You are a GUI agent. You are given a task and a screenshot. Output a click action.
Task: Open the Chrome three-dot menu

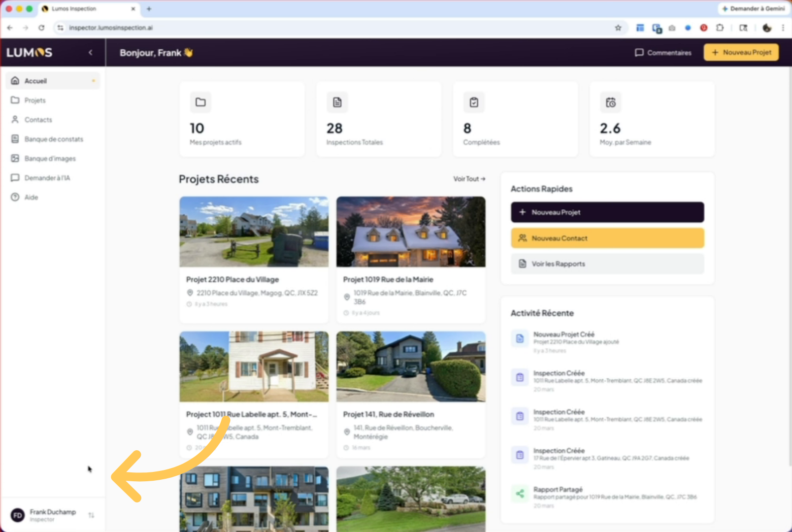coord(783,28)
